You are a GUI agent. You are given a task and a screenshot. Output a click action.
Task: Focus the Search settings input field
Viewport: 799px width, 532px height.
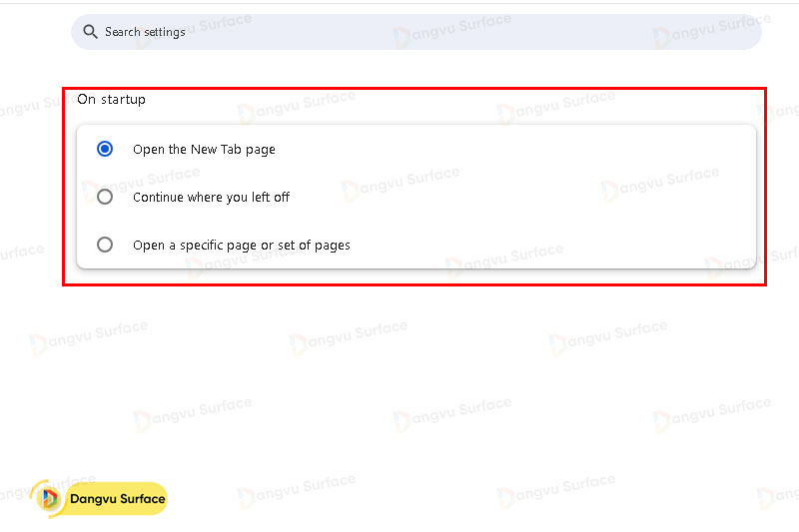[419, 32]
